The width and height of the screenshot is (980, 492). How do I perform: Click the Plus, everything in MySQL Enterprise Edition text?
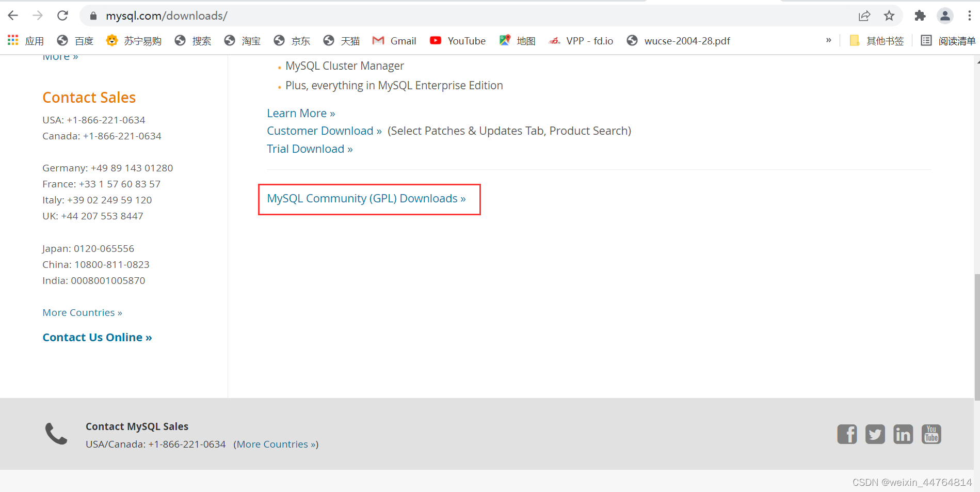coord(394,86)
